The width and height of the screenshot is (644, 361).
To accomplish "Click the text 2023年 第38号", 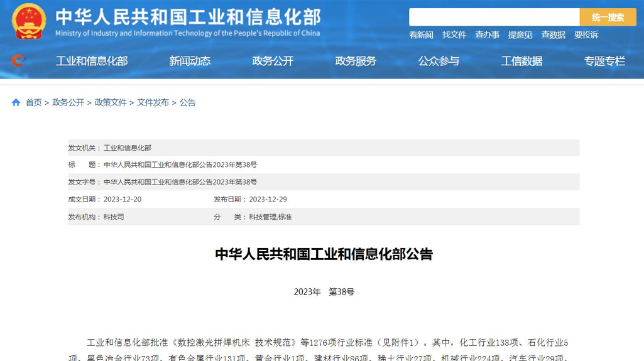I will click(x=324, y=292).
